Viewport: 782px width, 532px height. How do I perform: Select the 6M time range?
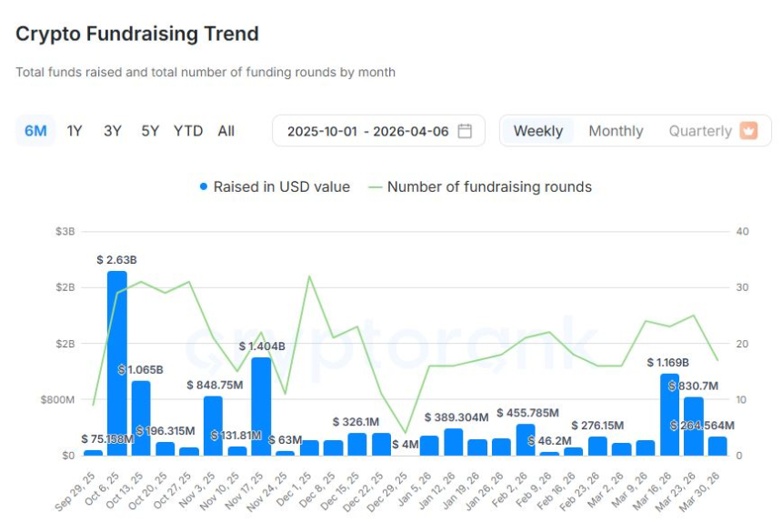point(35,131)
